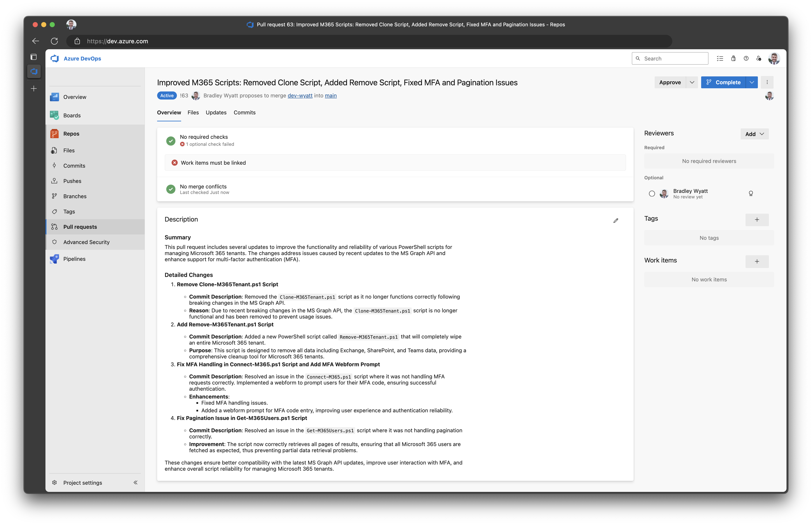Expand the Complete options dropdown arrow
812x525 pixels.
pos(752,82)
